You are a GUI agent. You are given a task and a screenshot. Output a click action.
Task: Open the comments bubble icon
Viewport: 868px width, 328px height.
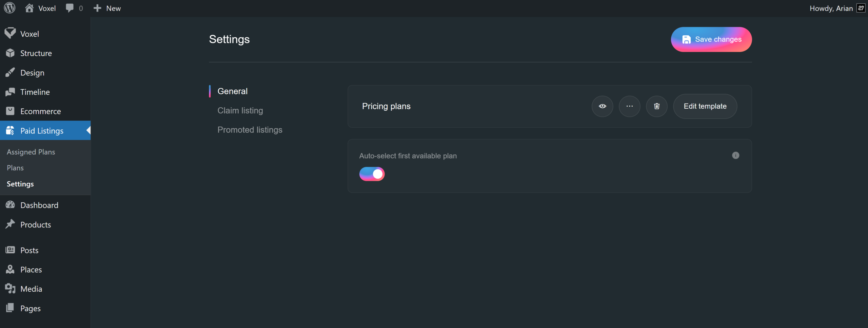point(70,8)
